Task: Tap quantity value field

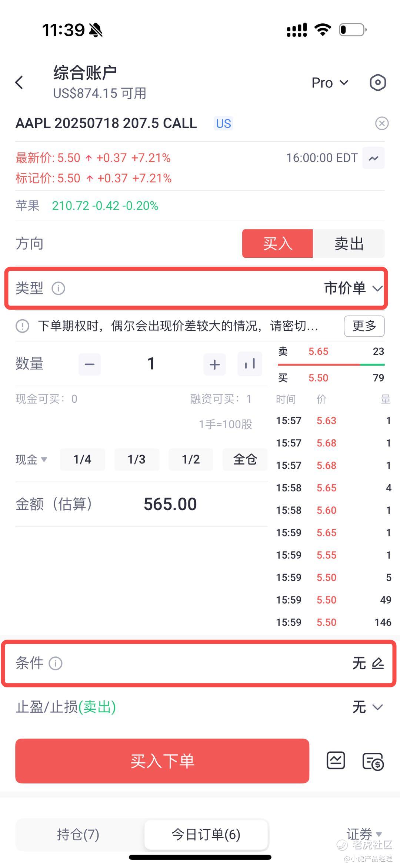Action: click(x=151, y=364)
